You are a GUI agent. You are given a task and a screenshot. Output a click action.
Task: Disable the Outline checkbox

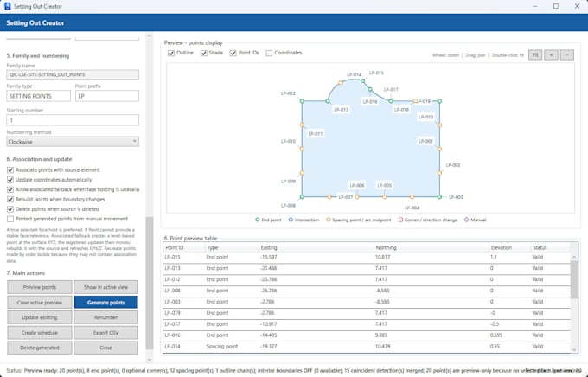(171, 54)
